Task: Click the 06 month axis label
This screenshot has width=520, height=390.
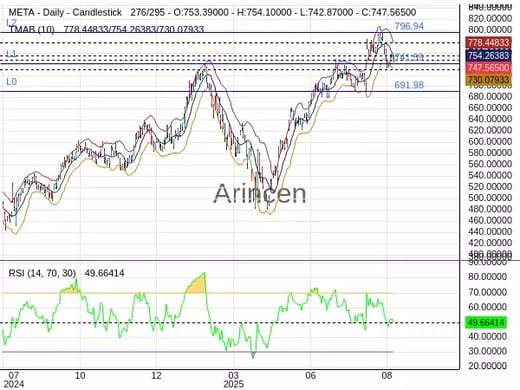Action: coord(310,375)
